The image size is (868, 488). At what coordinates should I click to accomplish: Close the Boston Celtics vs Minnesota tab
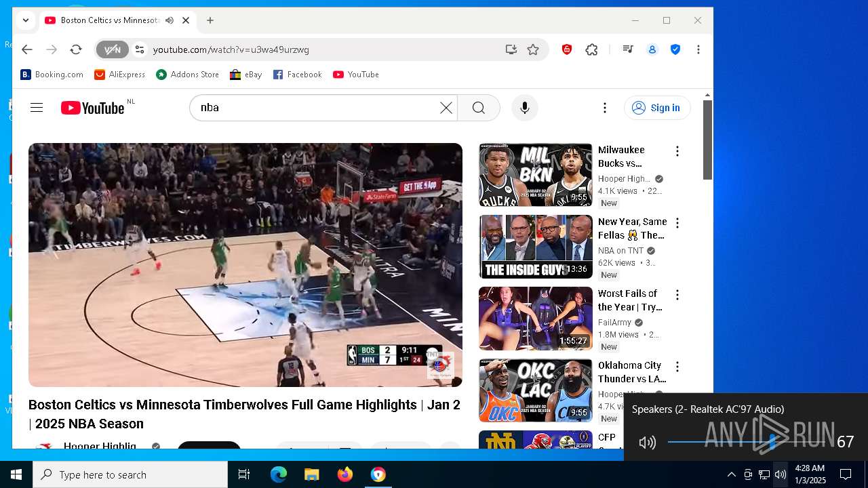tap(186, 20)
